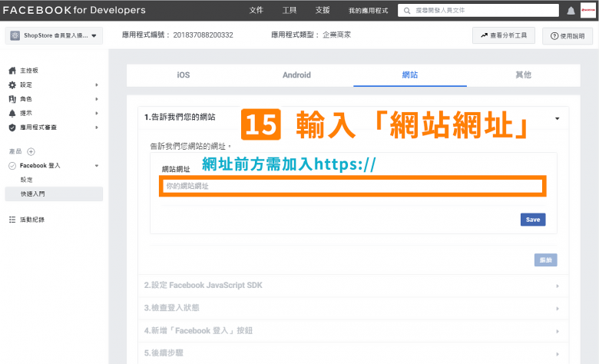Open the ShopStore app selector dropdown
The image size is (599, 364).
[x=54, y=35]
